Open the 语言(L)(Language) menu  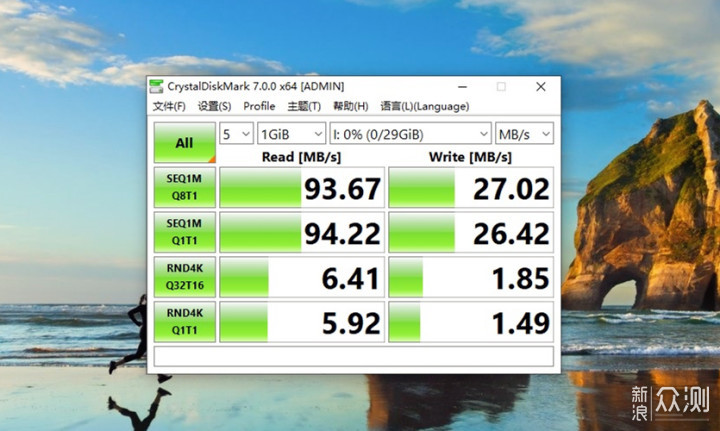424,106
